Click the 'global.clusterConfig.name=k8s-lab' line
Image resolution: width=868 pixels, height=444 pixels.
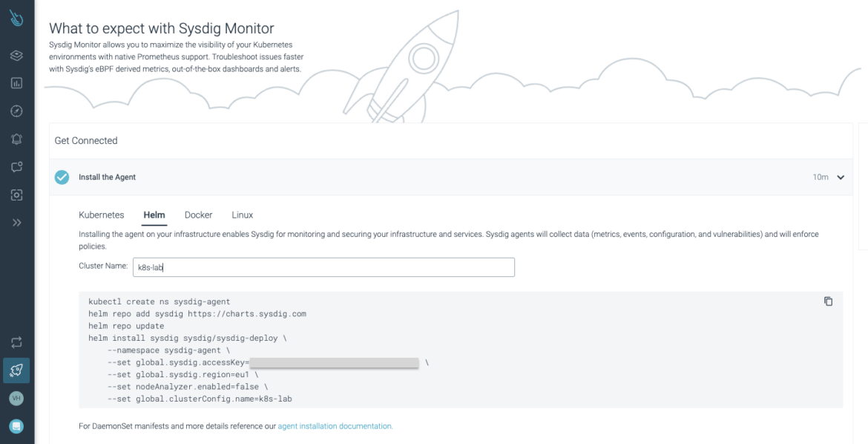[x=200, y=399]
